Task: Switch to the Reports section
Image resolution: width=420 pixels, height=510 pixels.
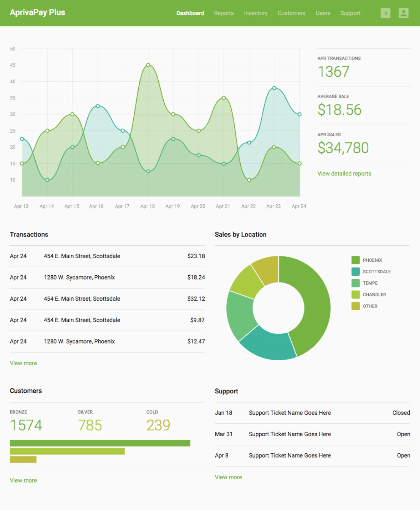Action: tap(224, 13)
